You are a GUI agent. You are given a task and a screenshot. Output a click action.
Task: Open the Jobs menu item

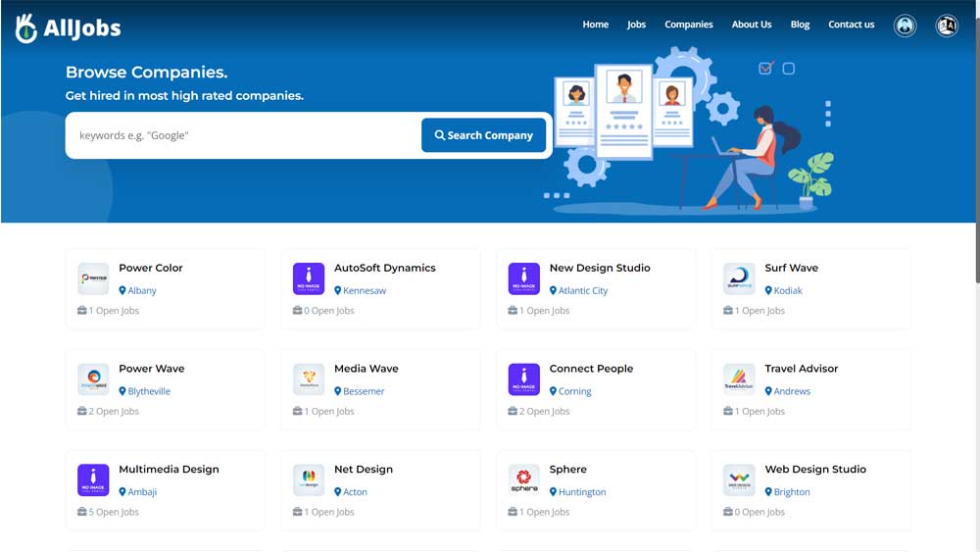[x=636, y=25]
